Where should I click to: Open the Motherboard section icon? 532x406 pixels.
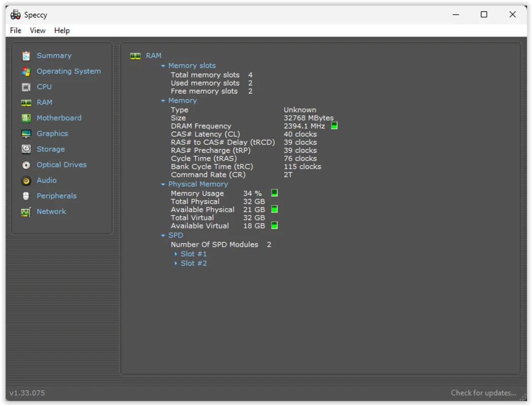pos(26,118)
